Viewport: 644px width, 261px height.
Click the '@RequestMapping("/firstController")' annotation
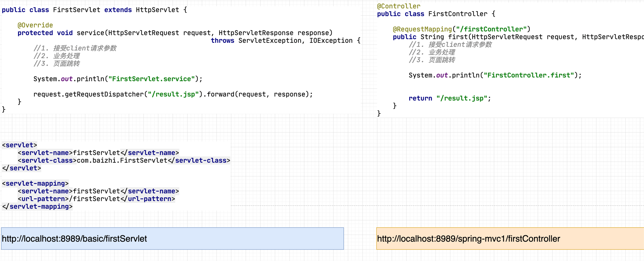(461, 29)
